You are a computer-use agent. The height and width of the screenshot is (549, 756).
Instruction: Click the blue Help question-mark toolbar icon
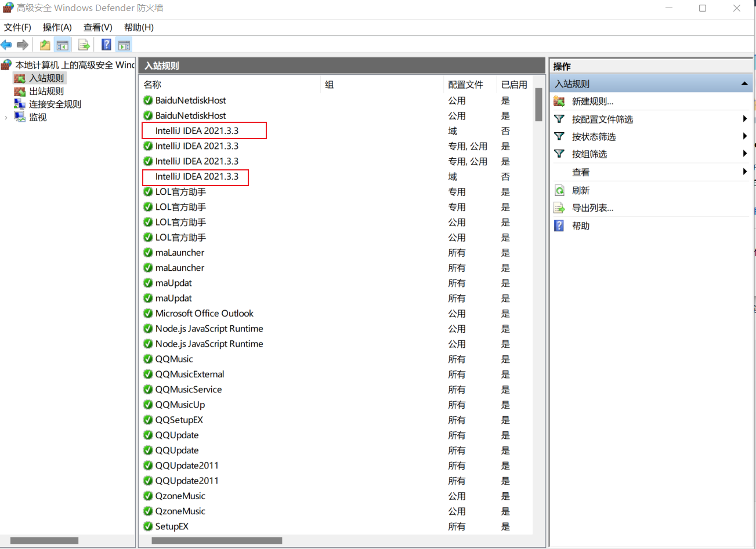point(106,45)
